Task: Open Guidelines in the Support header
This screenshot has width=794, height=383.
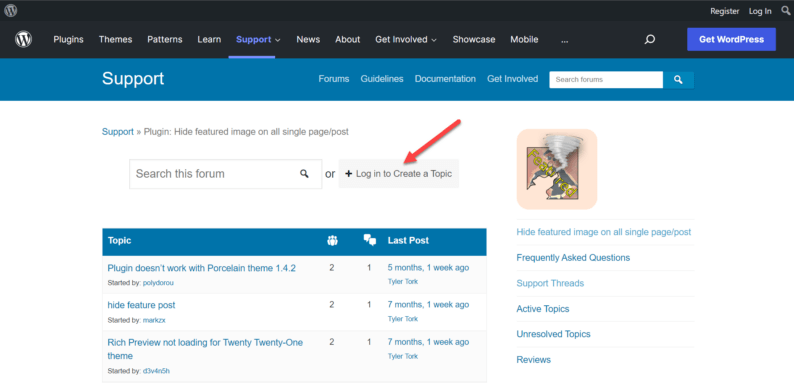Action: point(382,79)
